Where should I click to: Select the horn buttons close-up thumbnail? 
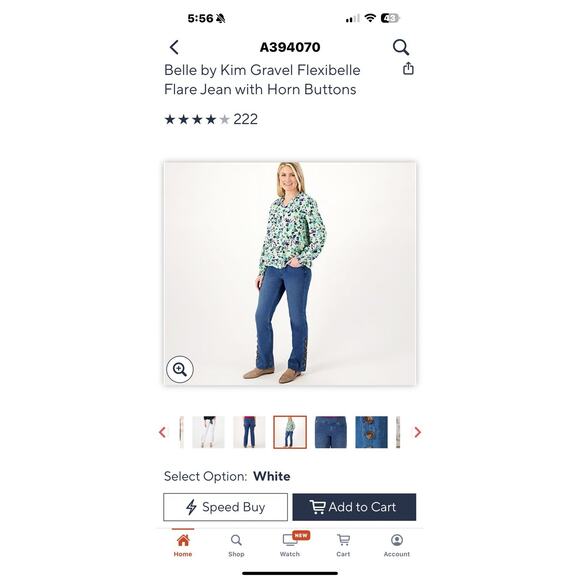click(x=371, y=432)
